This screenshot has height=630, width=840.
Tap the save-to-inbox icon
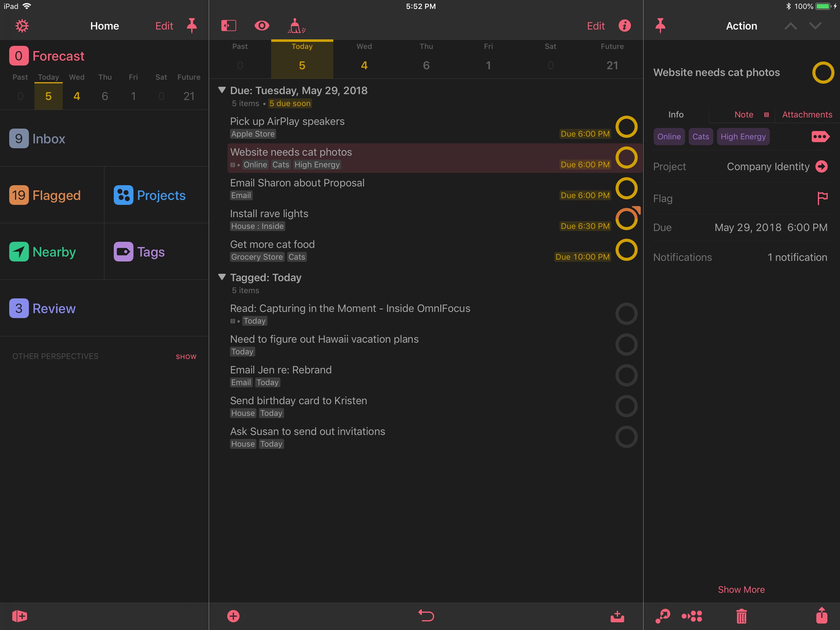617,616
